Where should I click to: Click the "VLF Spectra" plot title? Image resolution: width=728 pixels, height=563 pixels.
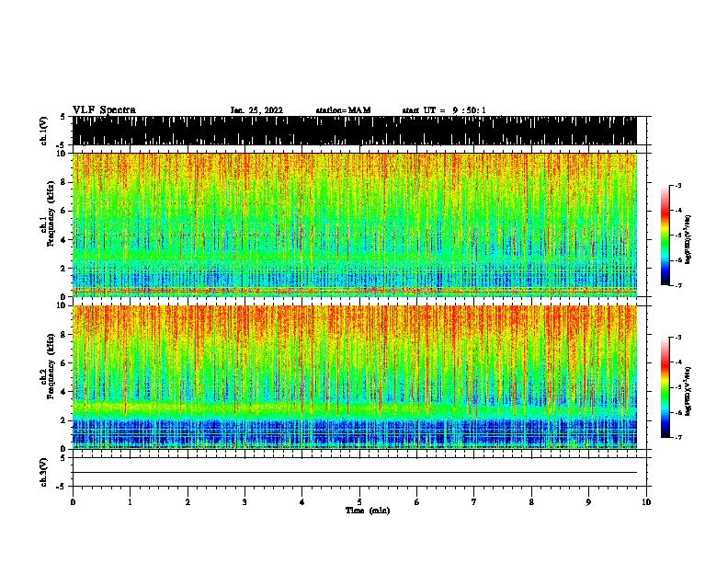pyautogui.click(x=104, y=110)
